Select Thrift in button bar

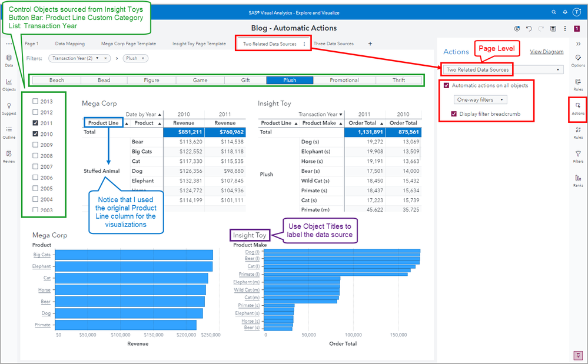[398, 80]
